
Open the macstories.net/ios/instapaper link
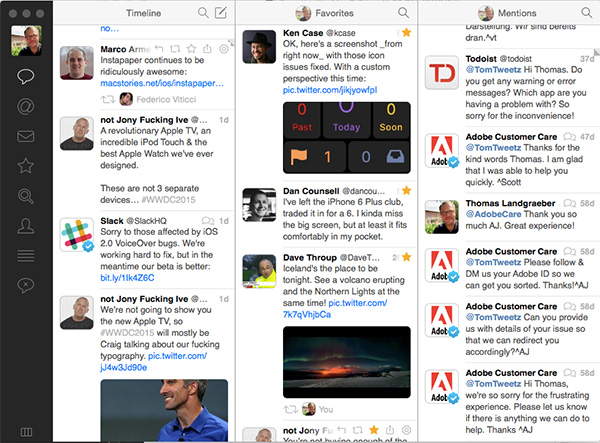[x=162, y=83]
